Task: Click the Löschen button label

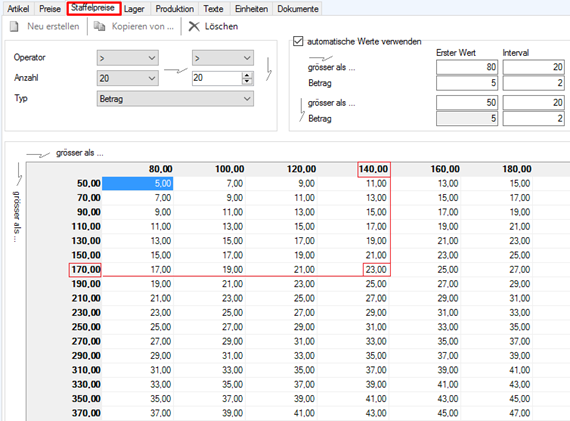Action: (x=221, y=27)
